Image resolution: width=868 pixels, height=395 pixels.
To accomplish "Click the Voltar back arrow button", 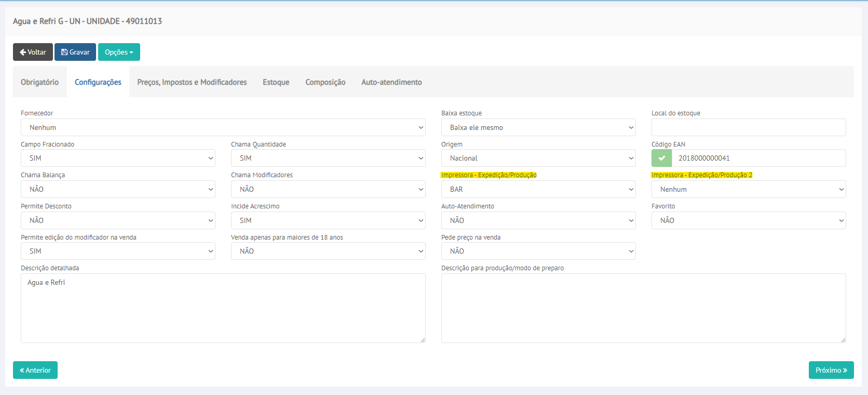I will [x=33, y=52].
